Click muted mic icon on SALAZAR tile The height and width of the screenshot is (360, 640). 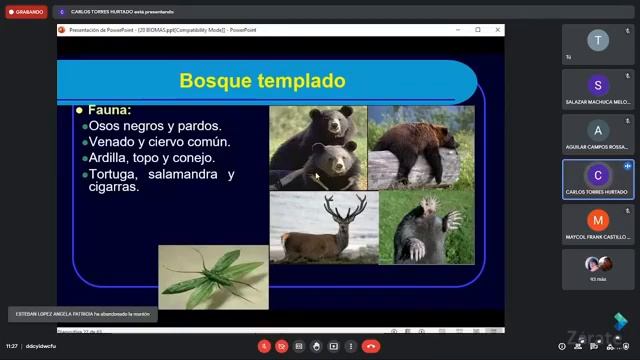pyautogui.click(x=627, y=76)
